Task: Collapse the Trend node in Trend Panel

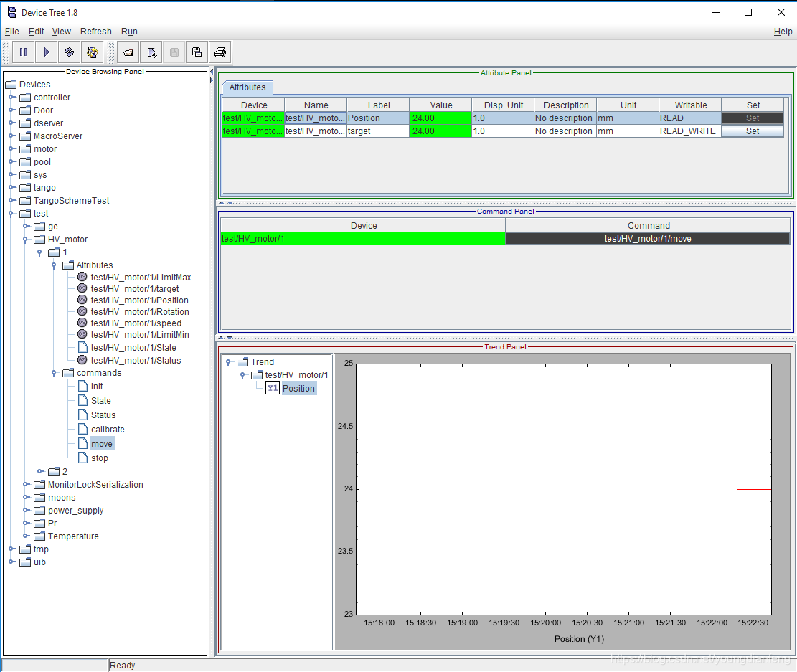Action: pyautogui.click(x=229, y=362)
